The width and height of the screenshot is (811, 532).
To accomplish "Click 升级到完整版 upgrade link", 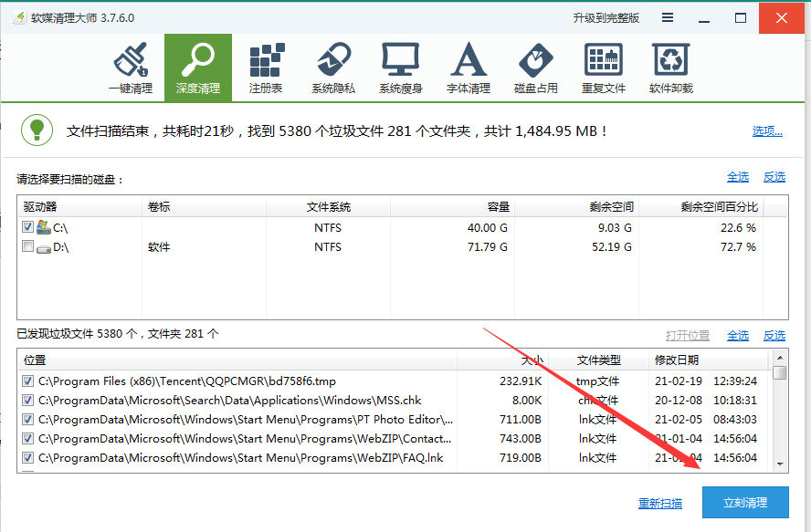I will tap(606, 18).
